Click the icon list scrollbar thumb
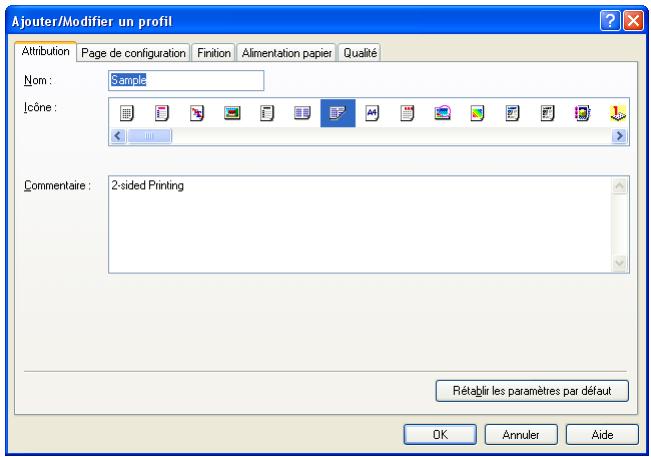Viewport: 651px width, 457px height. pyautogui.click(x=149, y=136)
